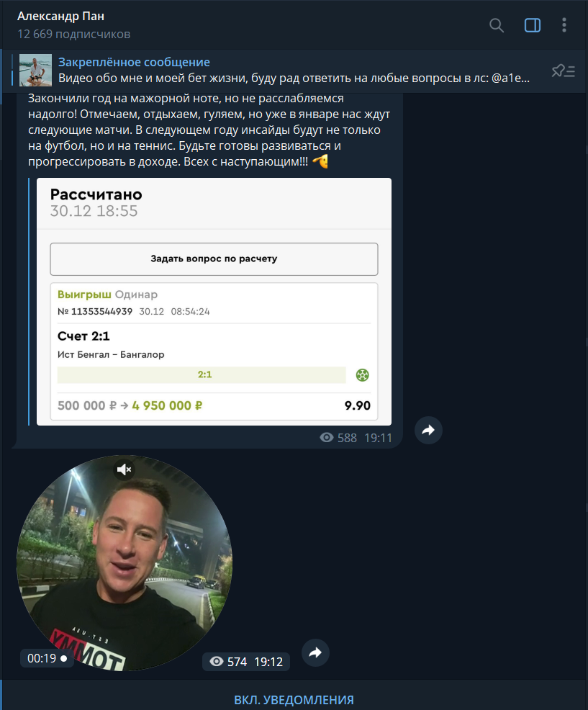This screenshot has height=710, width=588.
Task: Click the 2:1 score result bar
Action: coord(202,375)
